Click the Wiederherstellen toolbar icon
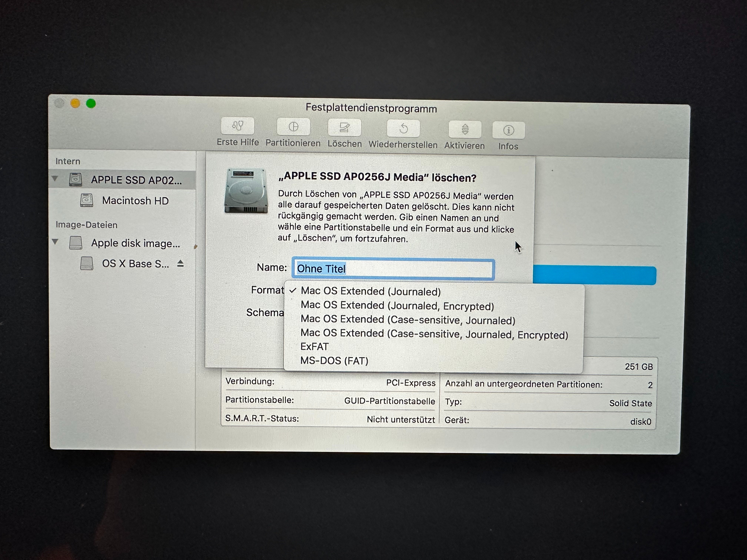This screenshot has height=560, width=747. click(403, 129)
